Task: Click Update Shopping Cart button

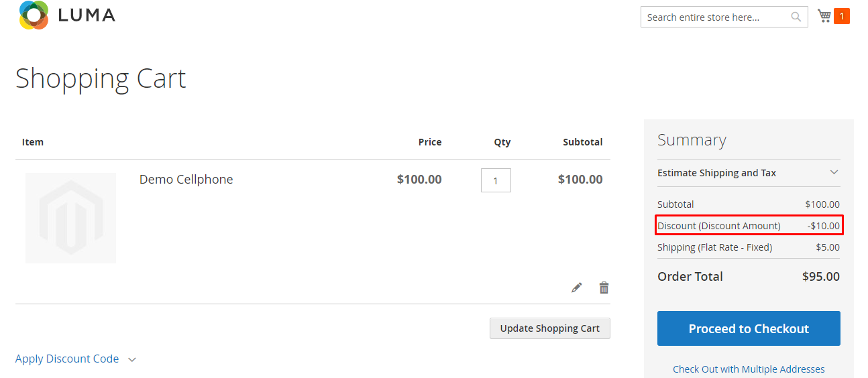Action: coord(550,328)
